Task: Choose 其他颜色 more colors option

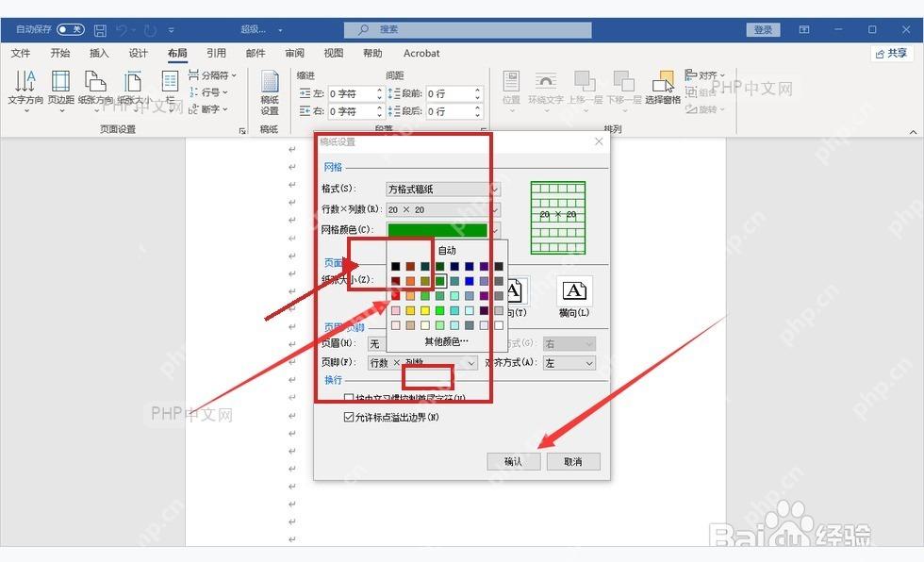Action: point(447,341)
